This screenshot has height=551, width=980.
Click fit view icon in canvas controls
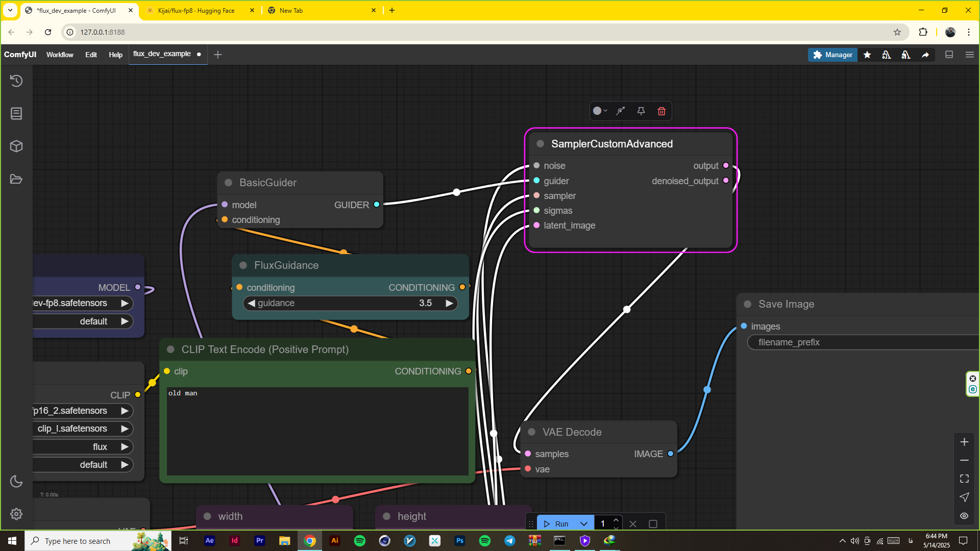pyautogui.click(x=964, y=479)
